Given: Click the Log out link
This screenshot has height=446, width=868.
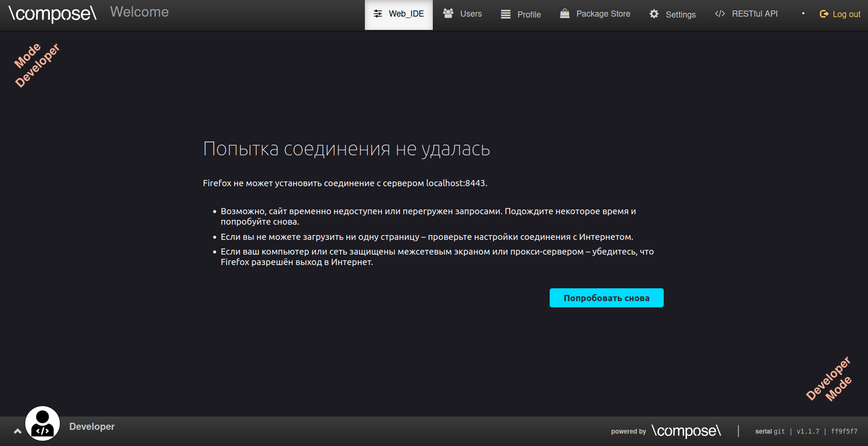Looking at the screenshot, I should tap(847, 14).
